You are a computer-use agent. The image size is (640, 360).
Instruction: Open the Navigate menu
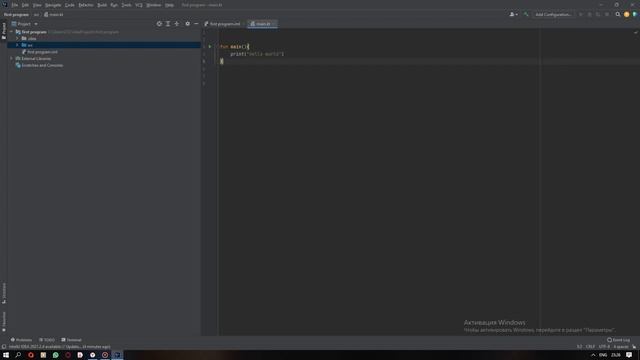point(53,5)
